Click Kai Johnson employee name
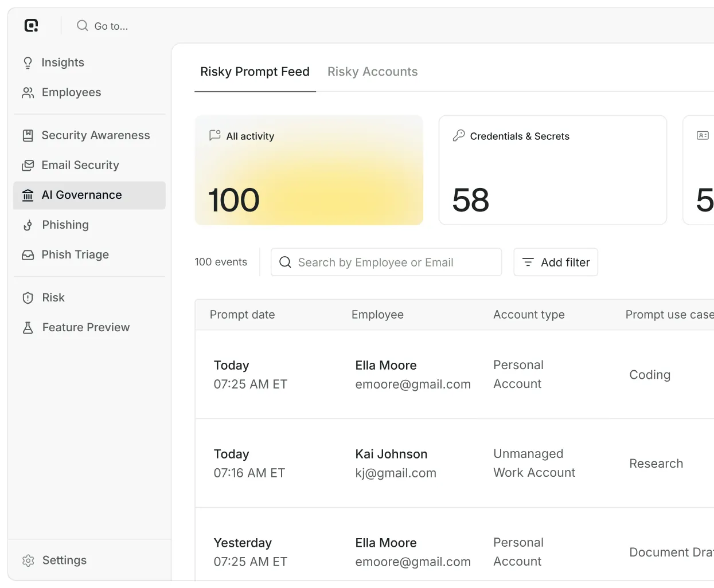 click(x=391, y=454)
